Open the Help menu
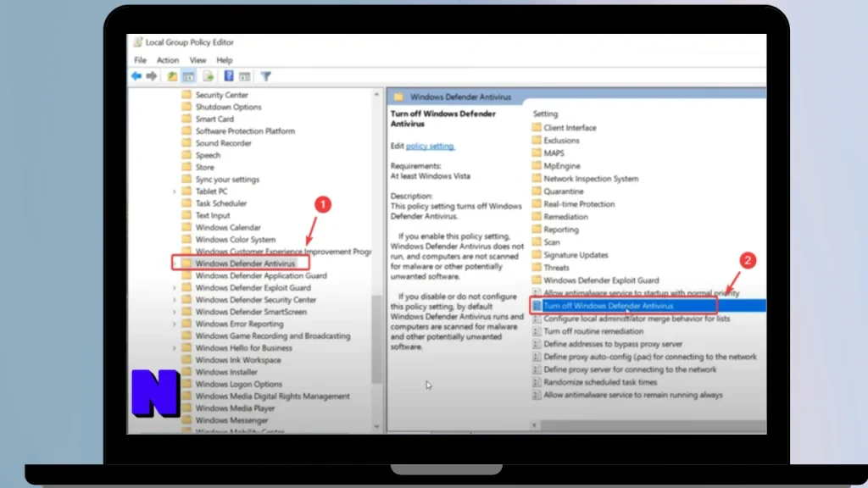The width and height of the screenshot is (868, 488). pyautogui.click(x=224, y=60)
